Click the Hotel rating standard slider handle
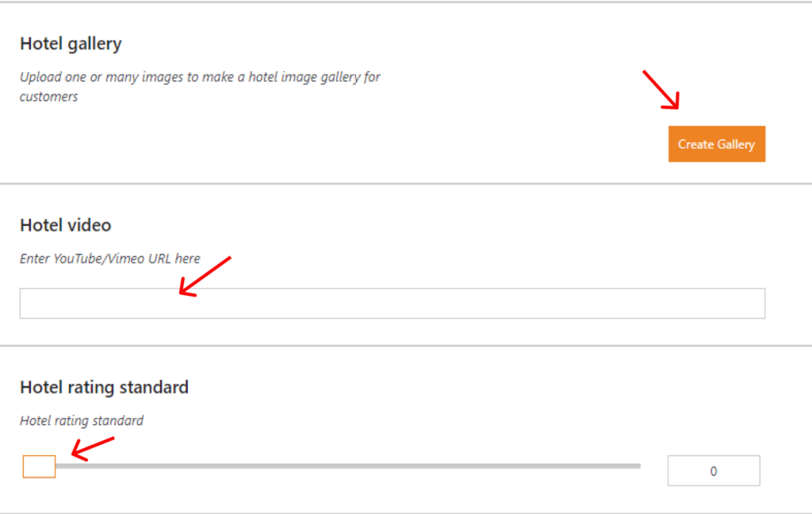The height and width of the screenshot is (514, 812). [x=39, y=466]
